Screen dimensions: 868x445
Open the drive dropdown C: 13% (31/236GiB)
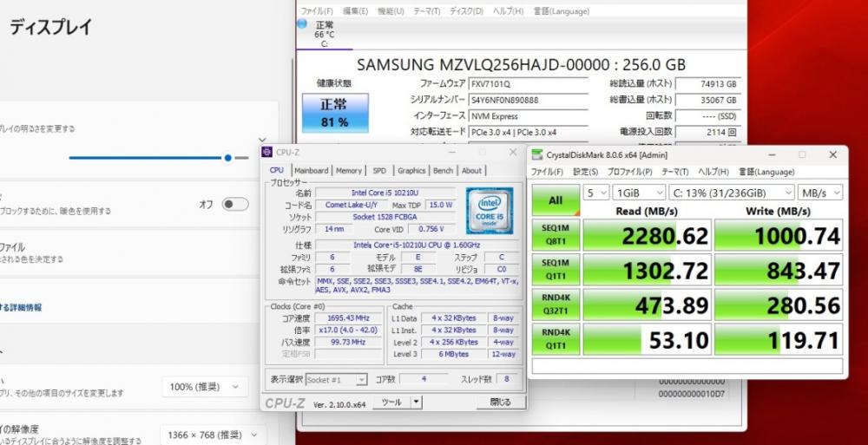tap(732, 193)
